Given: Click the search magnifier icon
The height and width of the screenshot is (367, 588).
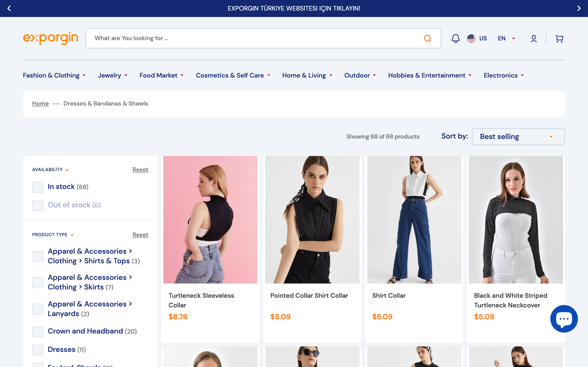Looking at the screenshot, I should pyautogui.click(x=428, y=38).
